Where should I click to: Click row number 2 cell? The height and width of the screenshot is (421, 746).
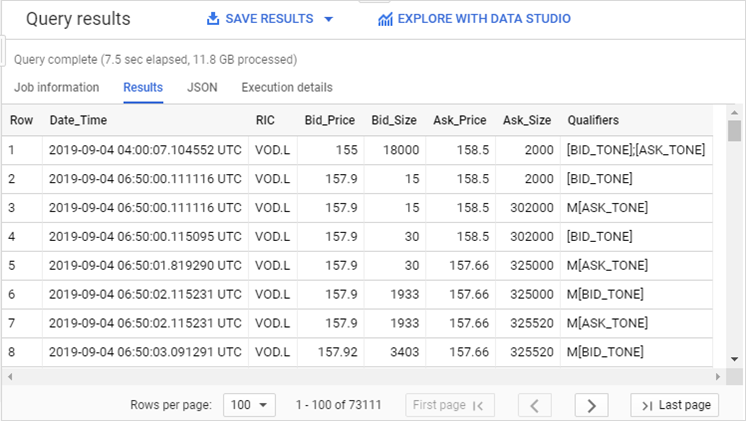(11, 179)
